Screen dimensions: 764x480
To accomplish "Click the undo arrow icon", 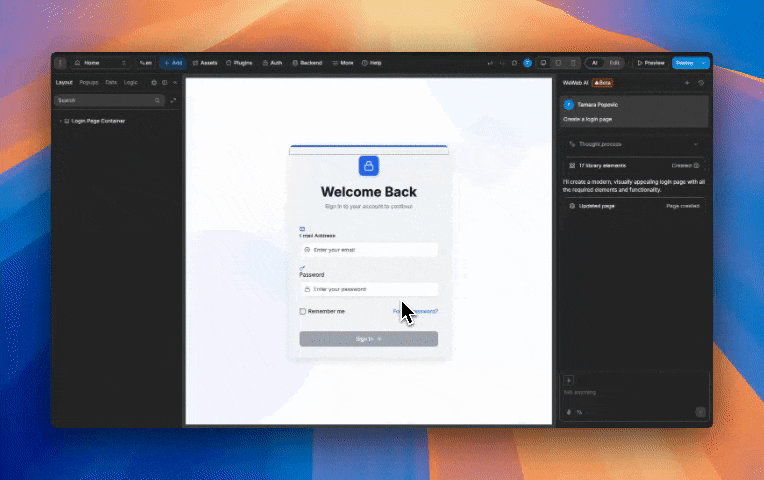I will click(x=490, y=63).
